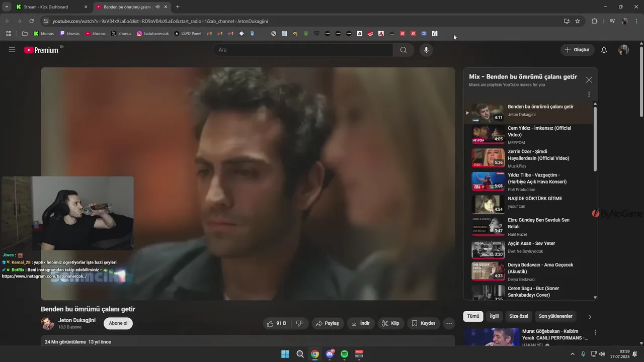Share the video via Paylaş button
Viewport: 644px width, 362px height.
327,323
